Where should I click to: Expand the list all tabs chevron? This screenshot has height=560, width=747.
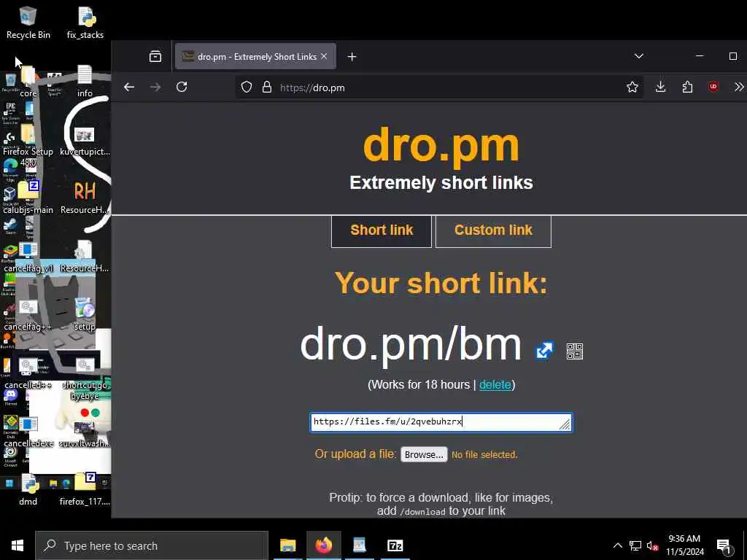tap(639, 56)
